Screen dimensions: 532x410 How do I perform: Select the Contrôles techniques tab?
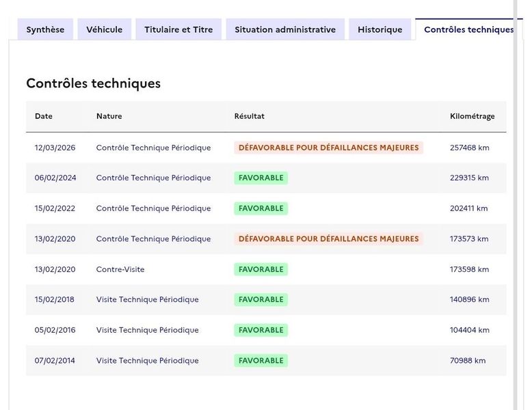pyautogui.click(x=468, y=29)
